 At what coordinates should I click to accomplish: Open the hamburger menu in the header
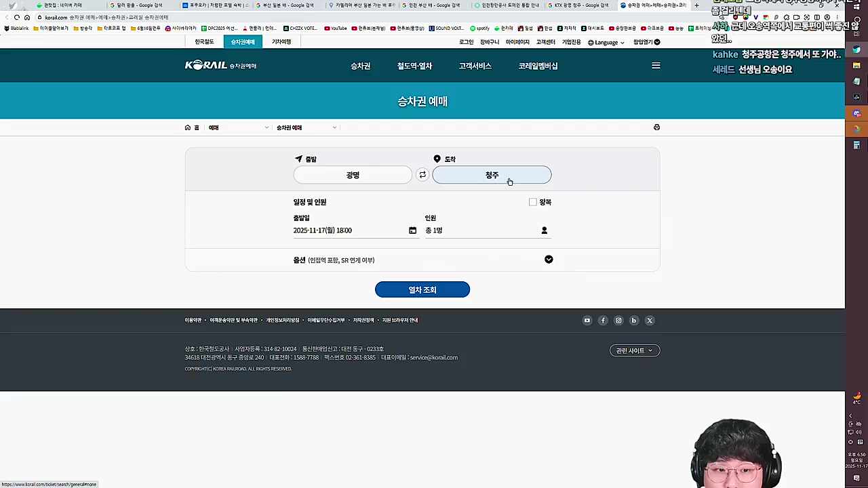[655, 66]
